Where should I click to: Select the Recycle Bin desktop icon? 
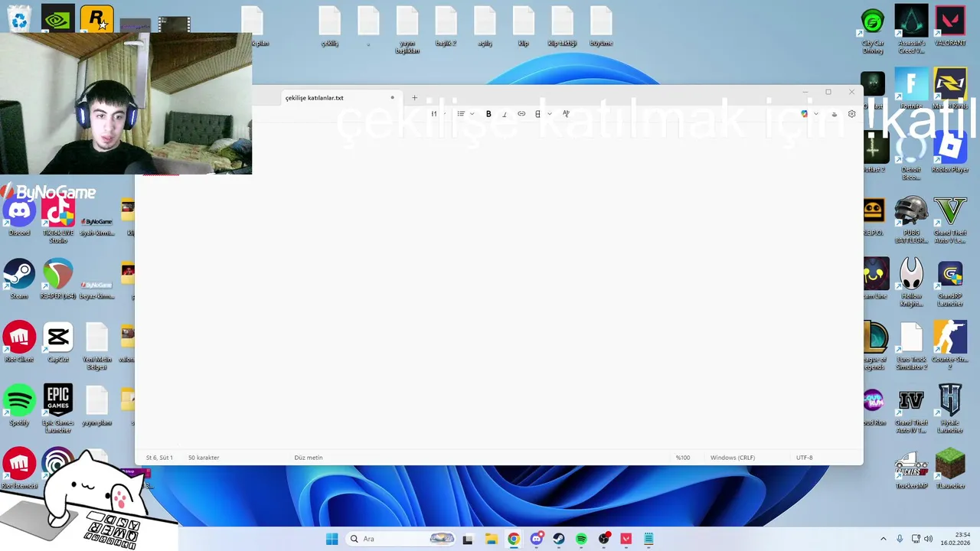(x=19, y=19)
